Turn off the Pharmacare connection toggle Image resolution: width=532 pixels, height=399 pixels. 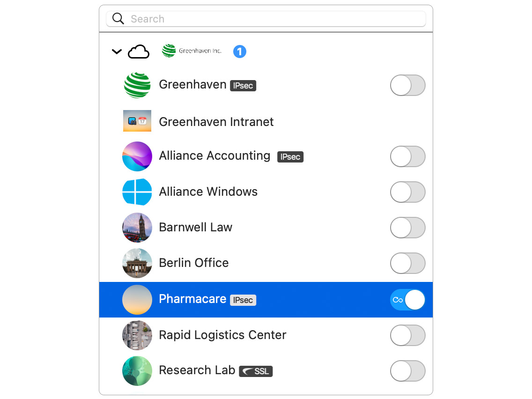(x=407, y=300)
